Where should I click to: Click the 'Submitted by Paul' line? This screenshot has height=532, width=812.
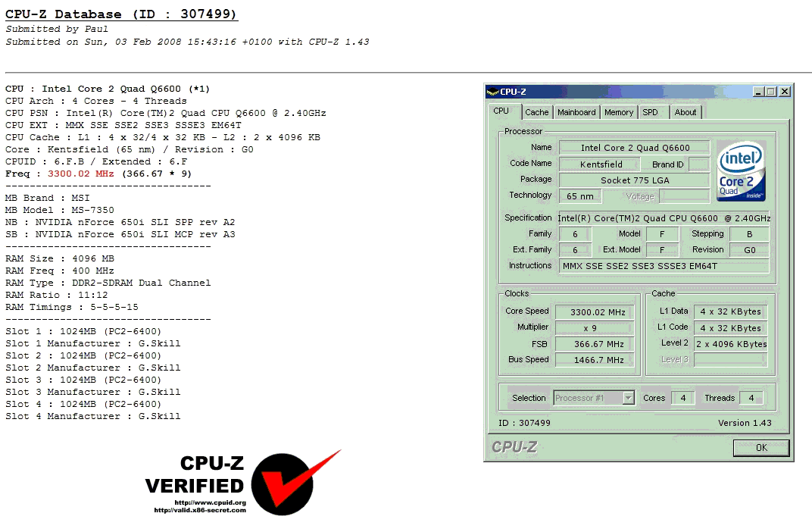[57, 29]
